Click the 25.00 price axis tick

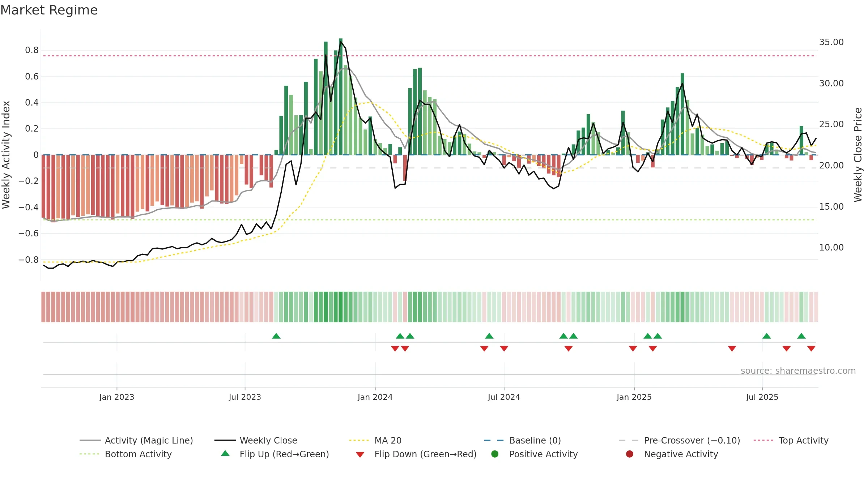(831, 124)
